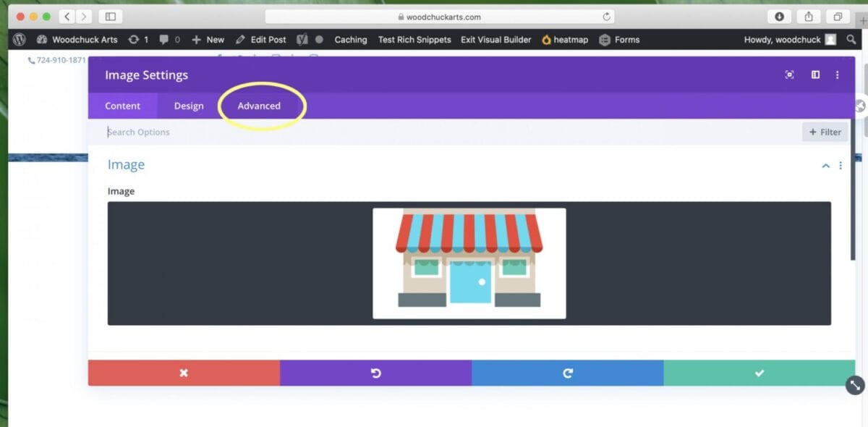
Task: Click Exit Visual Builder
Action: point(495,40)
